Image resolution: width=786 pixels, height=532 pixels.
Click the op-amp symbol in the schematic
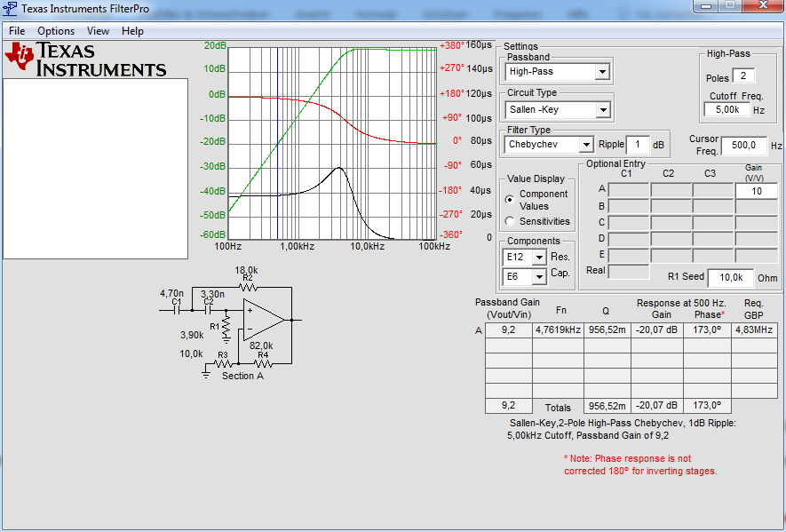(264, 320)
